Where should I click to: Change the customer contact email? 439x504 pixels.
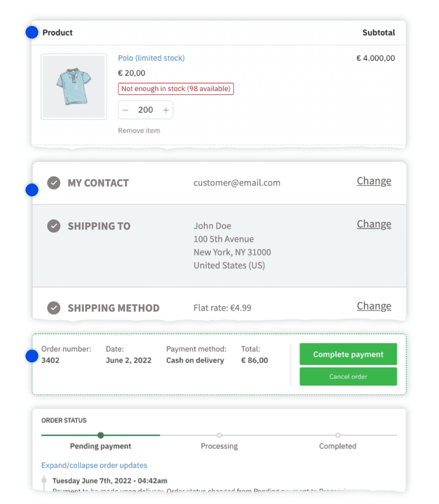pyautogui.click(x=374, y=181)
